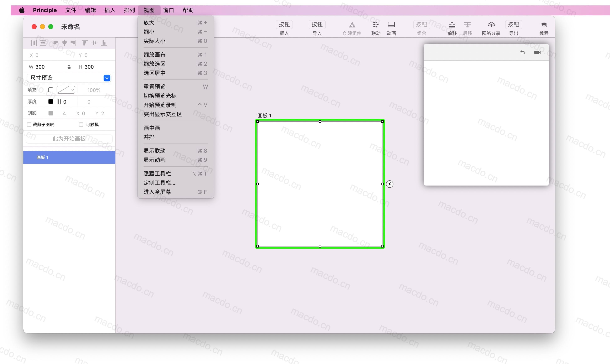Open the 文件 menu
Viewport: 610px width, 364px height.
(x=71, y=10)
